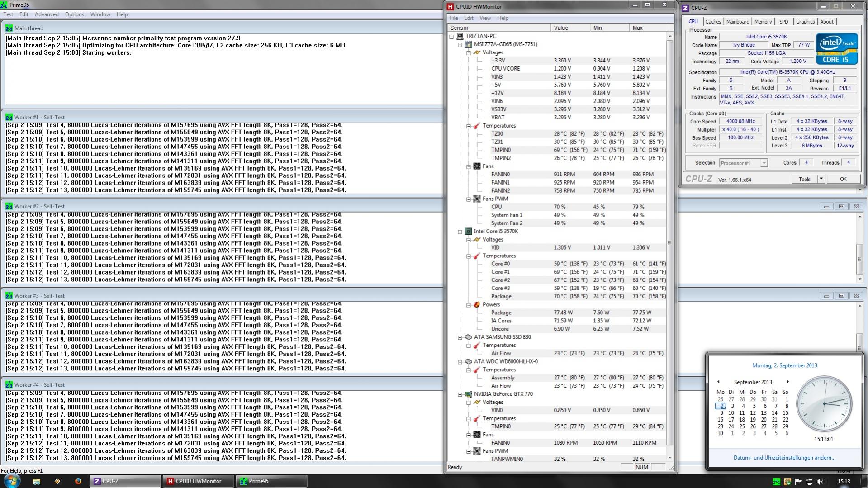This screenshot has height=488, width=868.
Task: Switch to Prime95 via taskbar button
Action: pyautogui.click(x=271, y=481)
